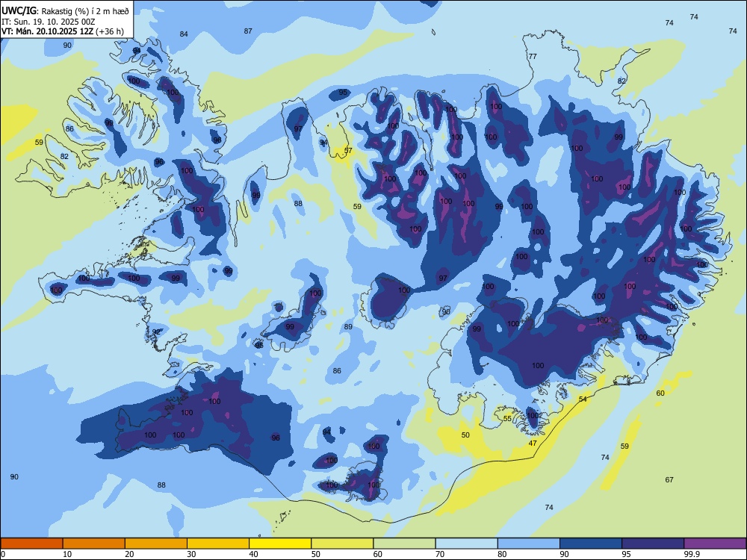Select the indigo 95–99.9 legend swatch
The image size is (747, 560).
(x=653, y=544)
